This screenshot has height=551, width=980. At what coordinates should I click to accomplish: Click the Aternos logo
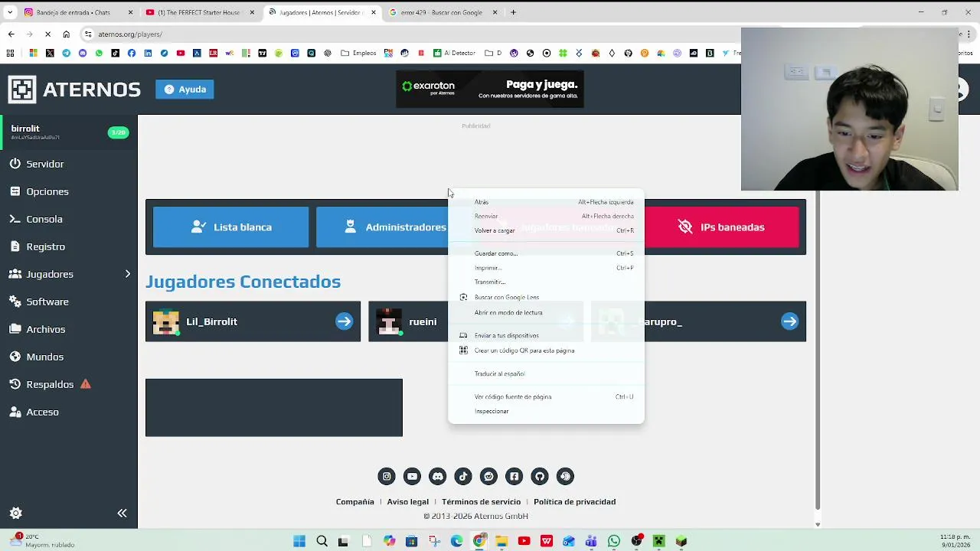click(74, 90)
